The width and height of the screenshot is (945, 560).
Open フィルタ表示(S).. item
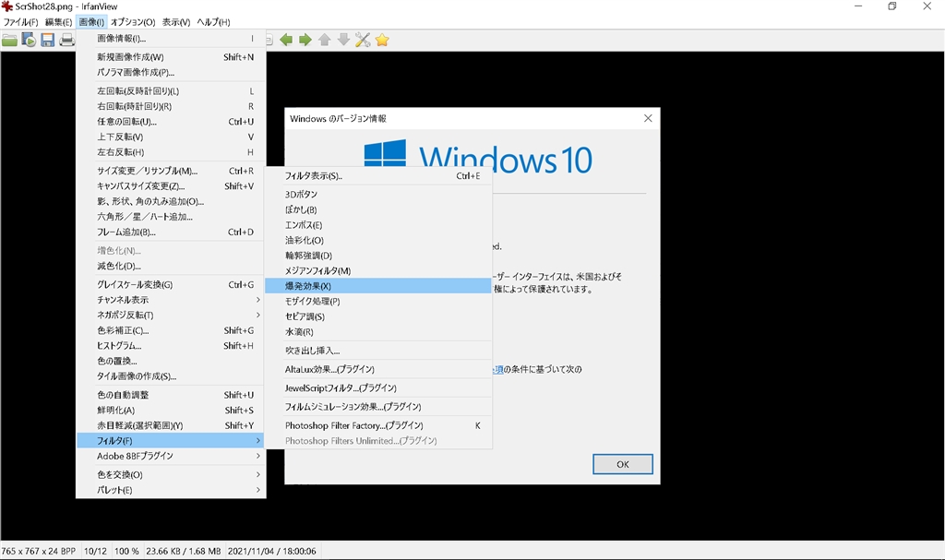(x=378, y=176)
